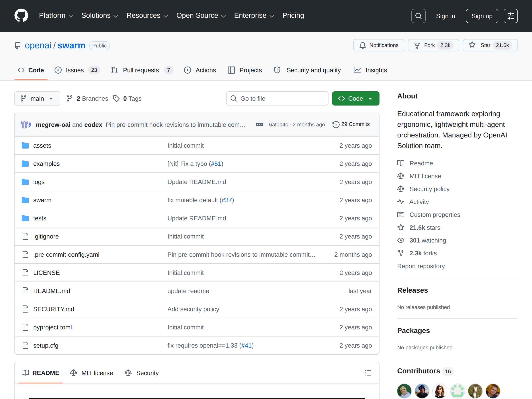Open the search magnifier button

418,16
